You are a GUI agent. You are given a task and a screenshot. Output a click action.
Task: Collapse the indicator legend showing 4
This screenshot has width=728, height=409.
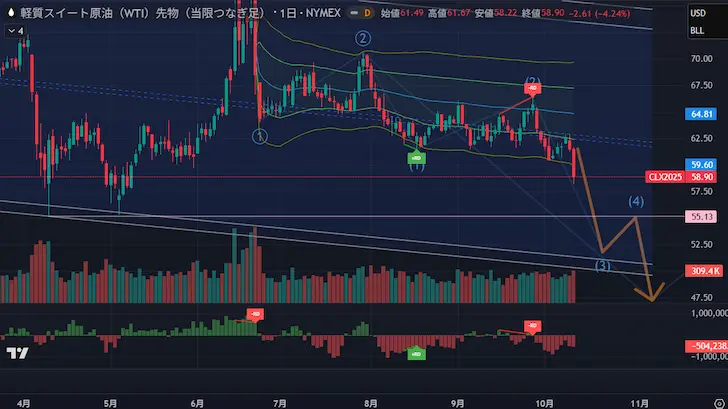[16, 31]
